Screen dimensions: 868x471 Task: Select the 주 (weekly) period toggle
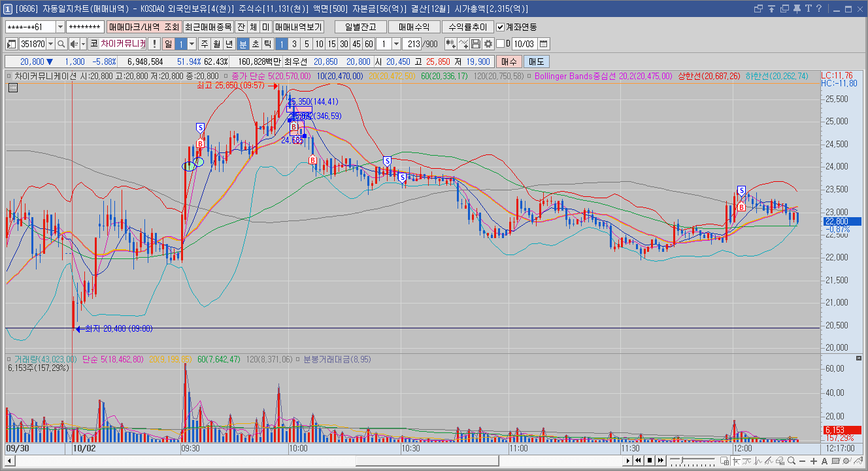(x=205, y=44)
